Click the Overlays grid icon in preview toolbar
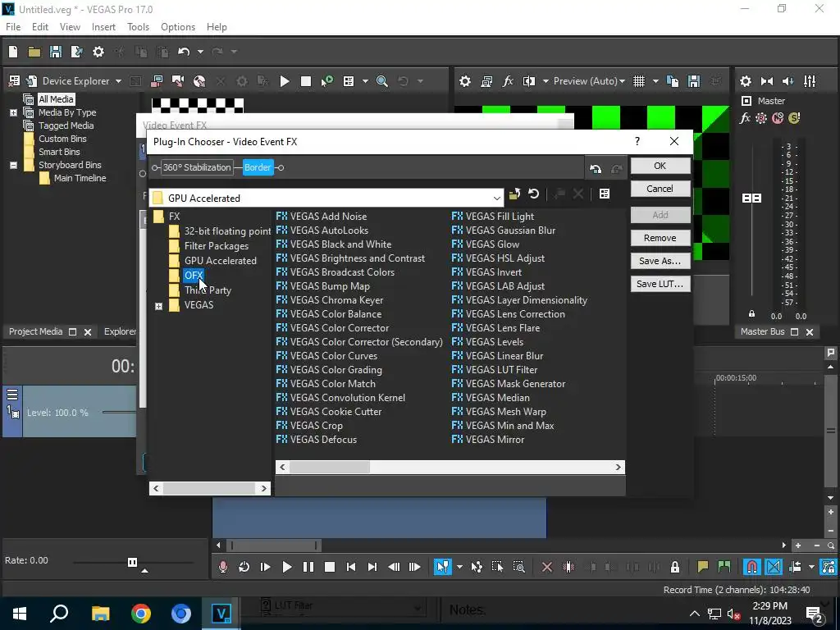Viewport: 840px width, 630px height. [x=638, y=81]
